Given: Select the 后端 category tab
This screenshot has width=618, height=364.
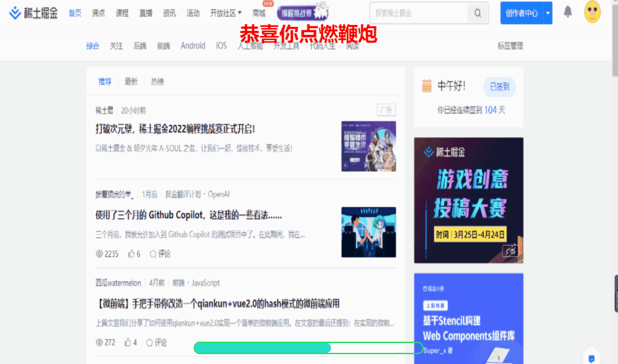Looking at the screenshot, I should click(140, 46).
